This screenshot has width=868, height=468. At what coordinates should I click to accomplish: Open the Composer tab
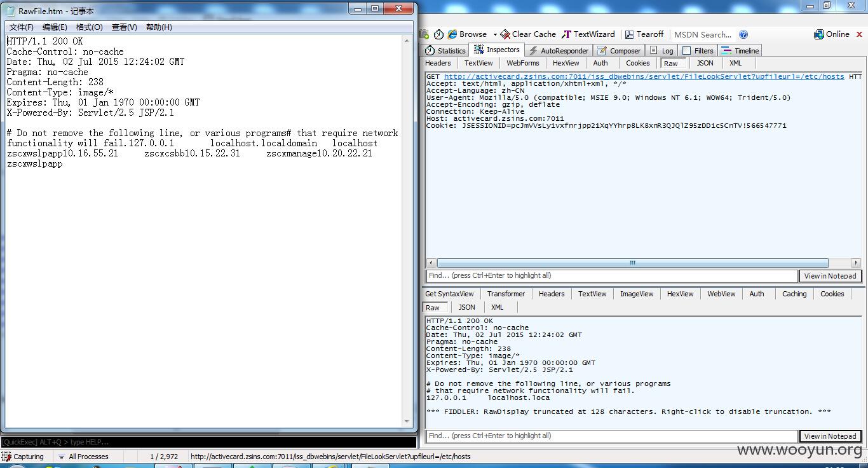point(619,51)
